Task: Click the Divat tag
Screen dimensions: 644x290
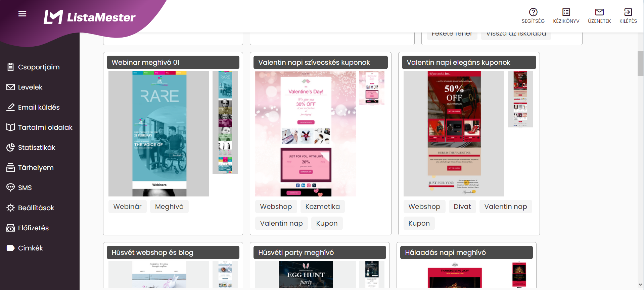Action: 462,207
